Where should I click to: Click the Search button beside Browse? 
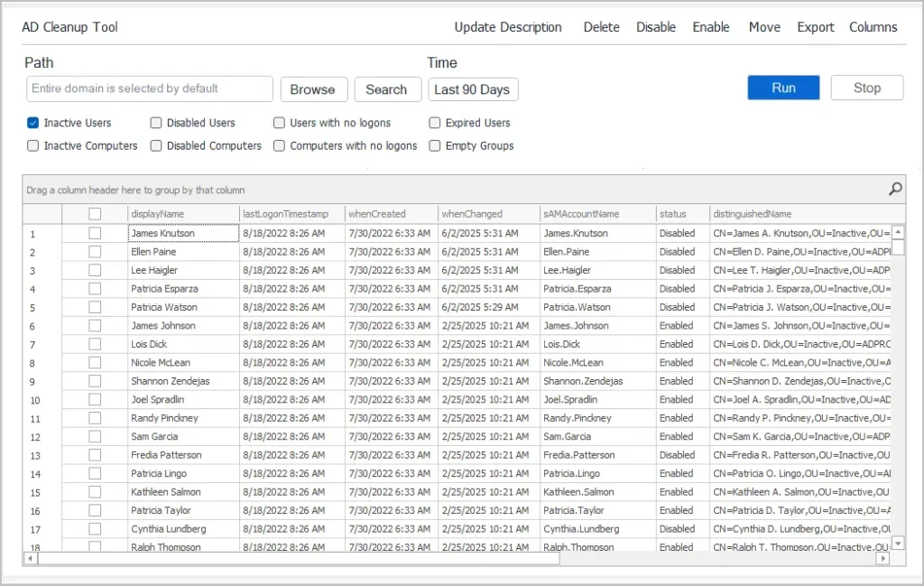pyautogui.click(x=387, y=89)
